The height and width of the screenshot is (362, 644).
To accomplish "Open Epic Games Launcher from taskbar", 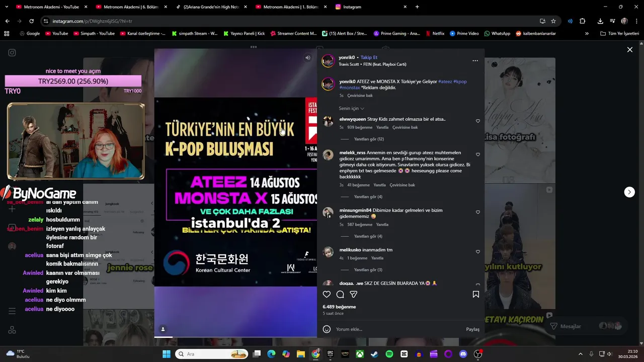I will (x=330, y=354).
